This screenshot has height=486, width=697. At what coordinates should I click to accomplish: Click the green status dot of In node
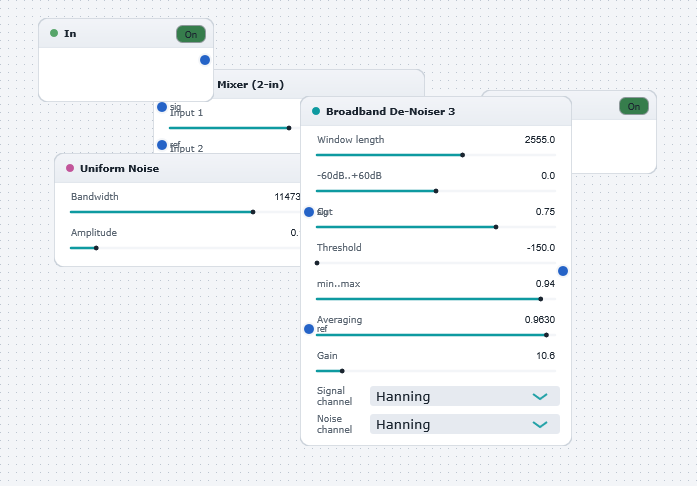pos(54,33)
